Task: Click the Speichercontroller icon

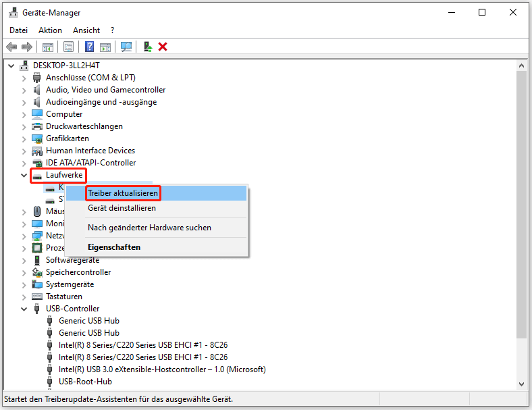Action: click(37, 272)
